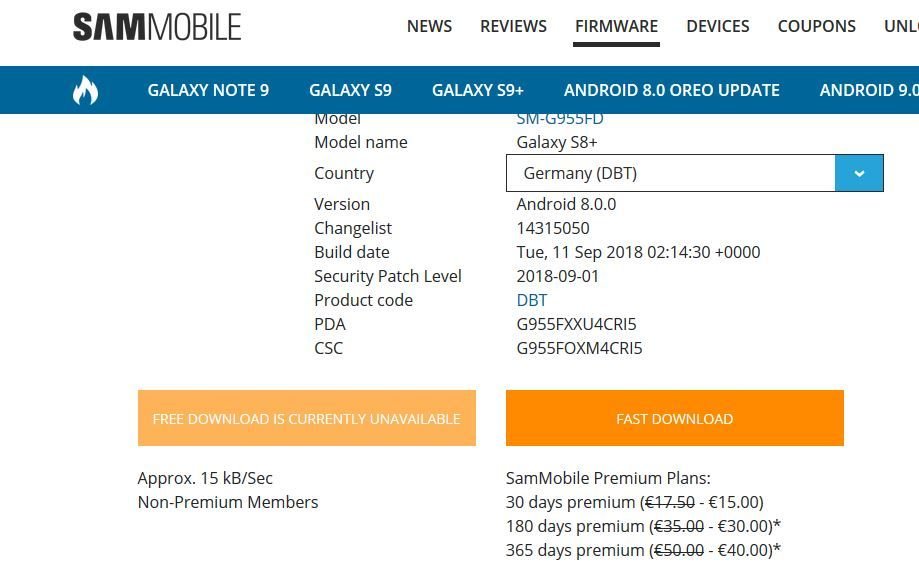Click the 365 days premium plan text
Image resolution: width=919 pixels, height=579 pixels.
tap(643, 550)
